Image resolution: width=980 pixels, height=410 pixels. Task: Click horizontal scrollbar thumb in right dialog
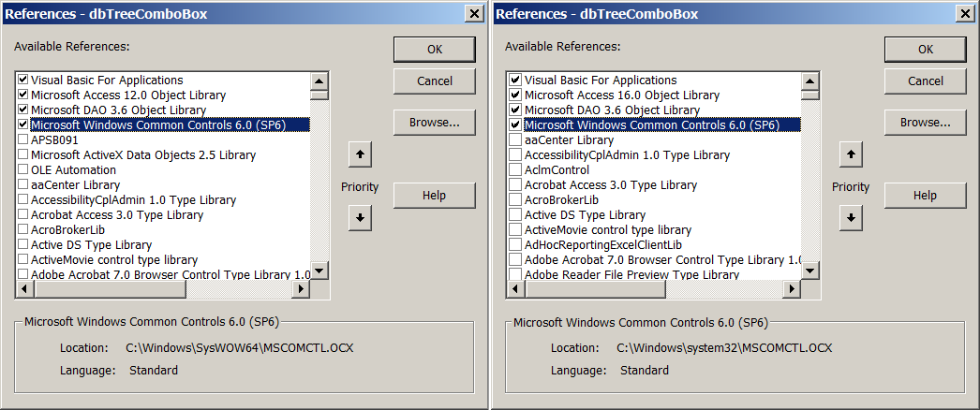[x=595, y=289]
